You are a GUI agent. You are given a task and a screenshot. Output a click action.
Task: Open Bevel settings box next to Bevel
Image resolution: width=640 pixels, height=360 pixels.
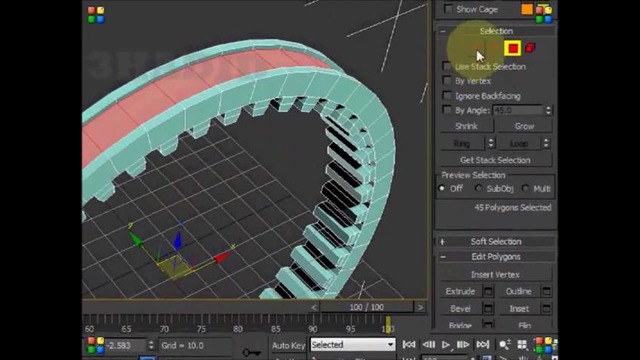[x=488, y=309]
